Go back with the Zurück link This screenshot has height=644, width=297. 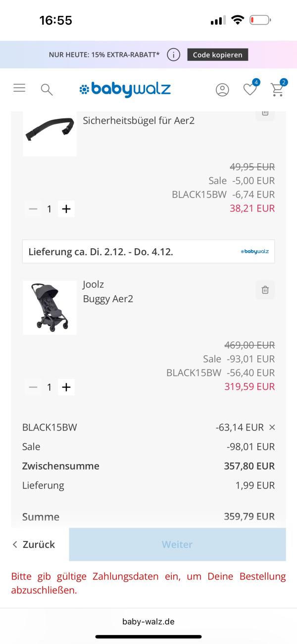[x=34, y=544]
